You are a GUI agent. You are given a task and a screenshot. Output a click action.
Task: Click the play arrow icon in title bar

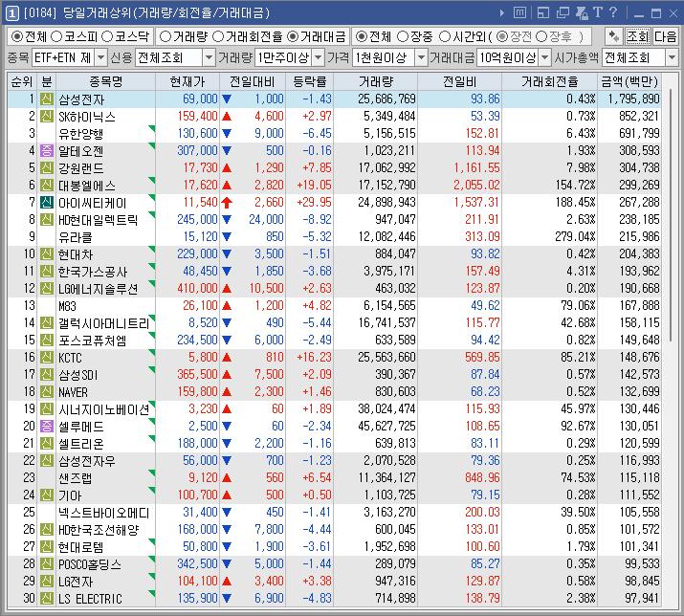pyautogui.click(x=502, y=13)
